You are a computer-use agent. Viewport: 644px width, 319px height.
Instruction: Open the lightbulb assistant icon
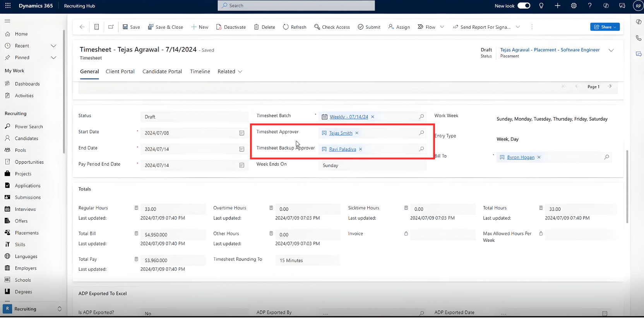coord(541,5)
